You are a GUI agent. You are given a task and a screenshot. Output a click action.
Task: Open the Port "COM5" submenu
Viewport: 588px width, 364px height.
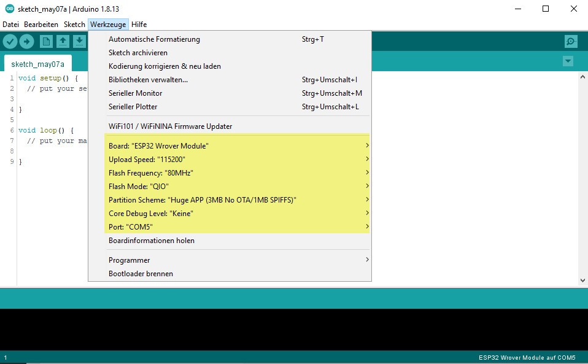pos(238,227)
